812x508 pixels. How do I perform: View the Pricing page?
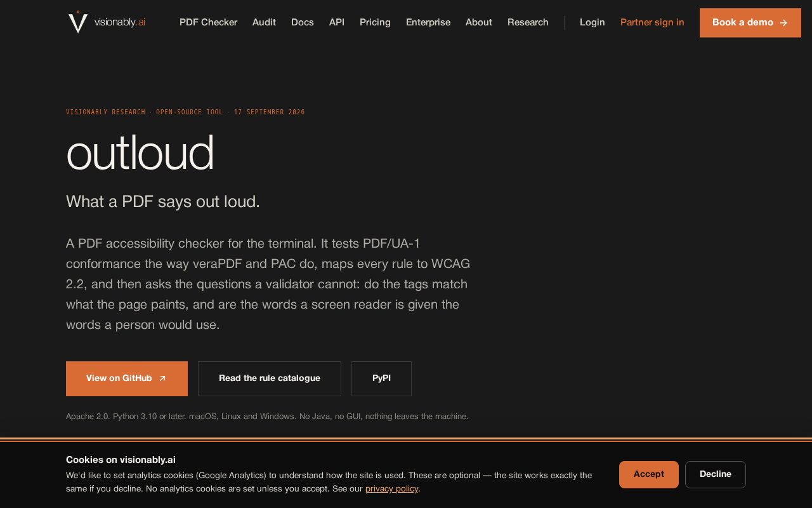click(375, 22)
